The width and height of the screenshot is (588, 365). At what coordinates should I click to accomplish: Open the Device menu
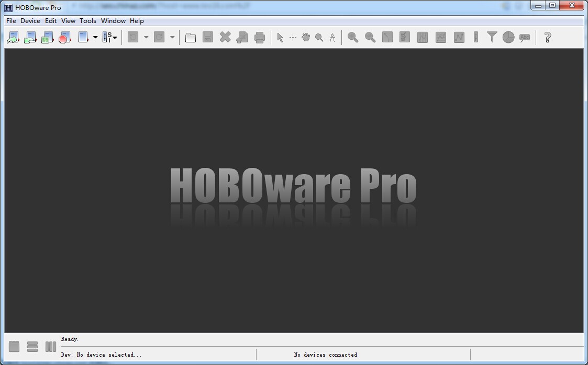pyautogui.click(x=30, y=21)
